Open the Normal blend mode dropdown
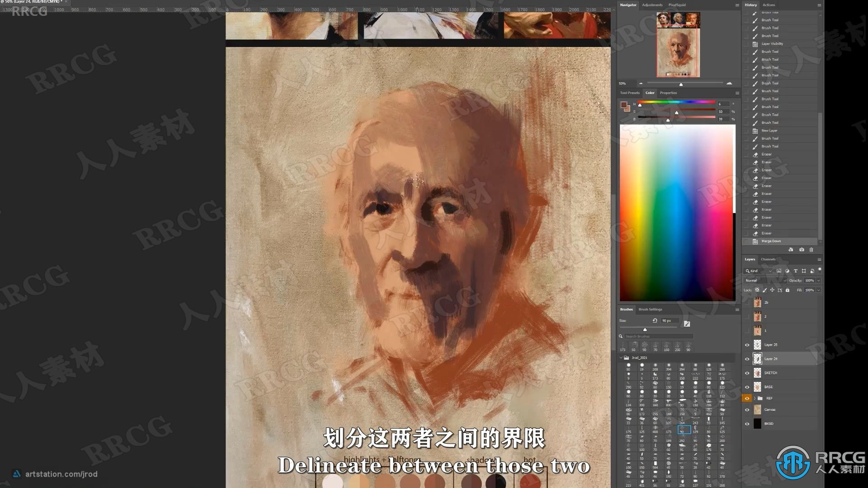The width and height of the screenshot is (868, 488). 765,281
